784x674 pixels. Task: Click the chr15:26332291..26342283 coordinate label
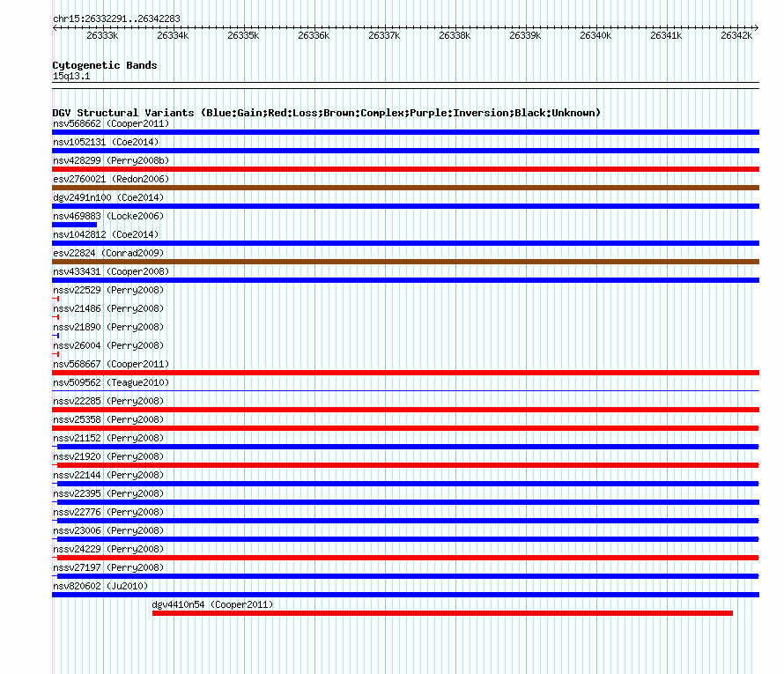tap(116, 19)
